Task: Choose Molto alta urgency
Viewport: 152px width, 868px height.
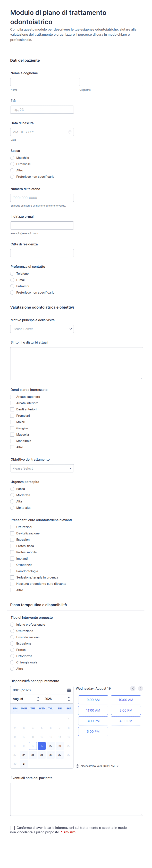Action: tap(12, 508)
